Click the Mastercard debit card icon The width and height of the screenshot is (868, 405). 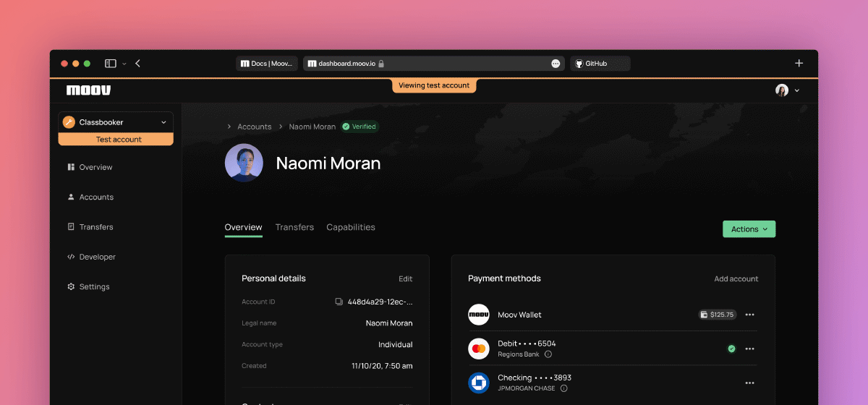click(479, 349)
